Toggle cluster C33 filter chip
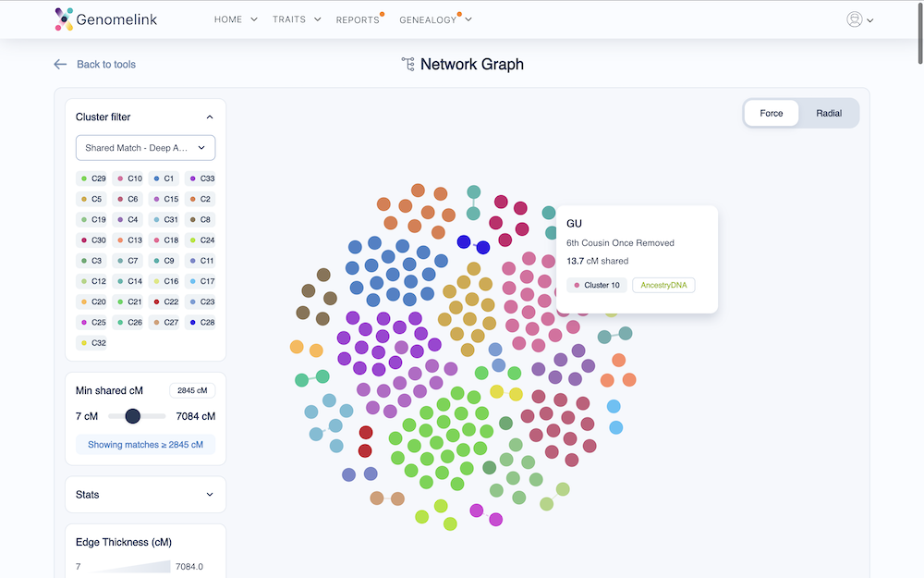924x578 pixels. coord(201,178)
